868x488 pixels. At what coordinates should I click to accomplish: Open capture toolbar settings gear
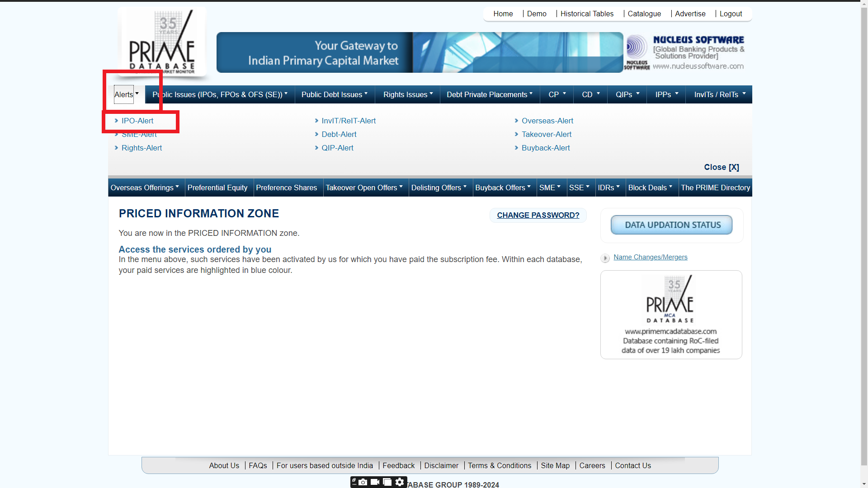click(x=400, y=482)
